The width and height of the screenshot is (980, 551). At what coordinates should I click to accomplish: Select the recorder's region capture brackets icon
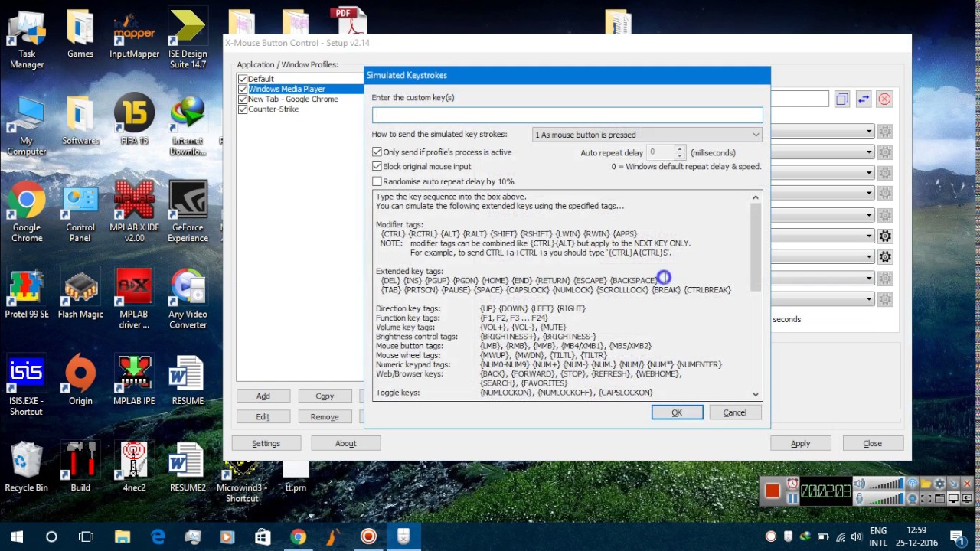[x=926, y=498]
